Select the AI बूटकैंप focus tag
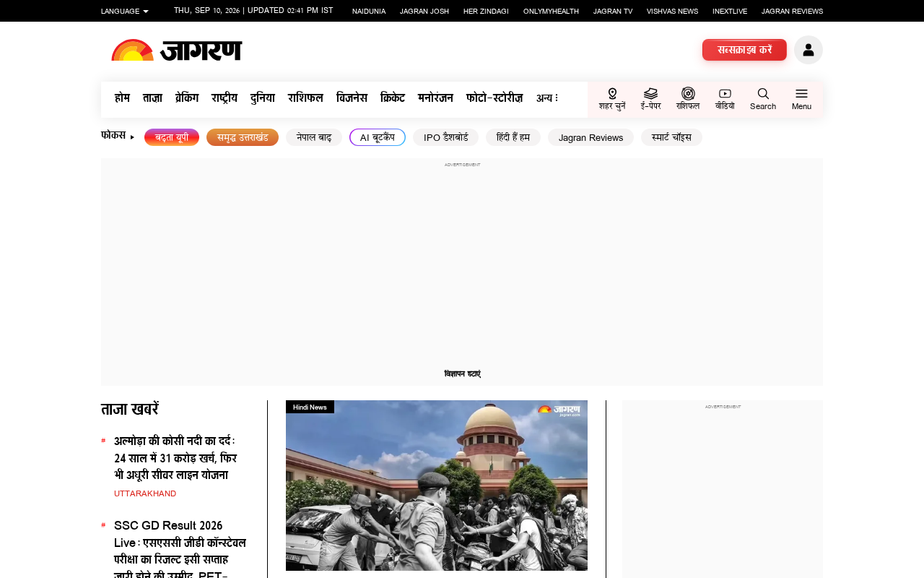This screenshot has width=924, height=578. pos(378,137)
